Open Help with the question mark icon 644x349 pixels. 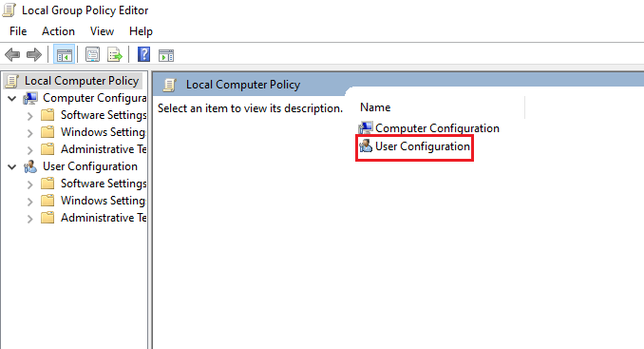click(x=143, y=54)
